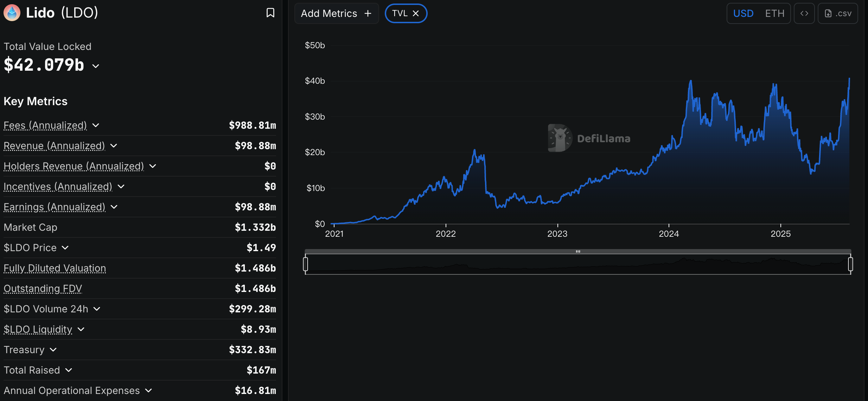Open the Fees (Annualized) dropdown
This screenshot has width=868, height=401.
pos(96,126)
